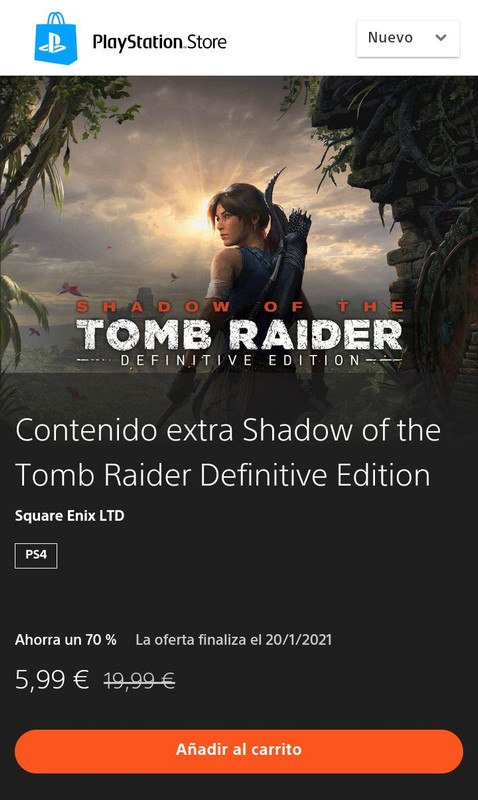This screenshot has width=478, height=800.
Task: Click the original price 19,99 € strikethrough
Action: point(140,680)
